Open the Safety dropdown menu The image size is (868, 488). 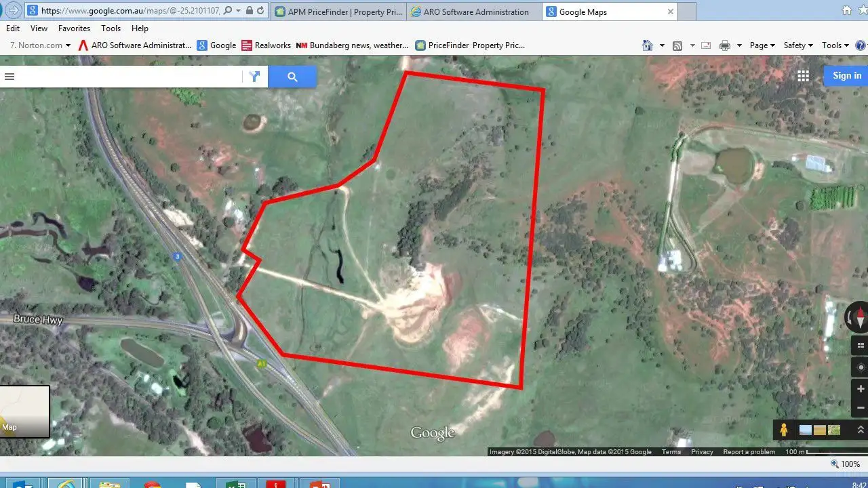click(x=795, y=45)
